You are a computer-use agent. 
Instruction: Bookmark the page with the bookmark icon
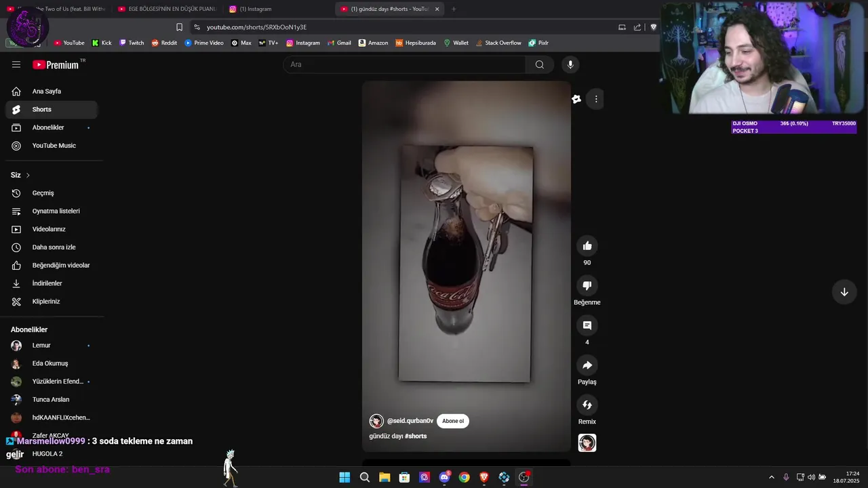tap(179, 27)
